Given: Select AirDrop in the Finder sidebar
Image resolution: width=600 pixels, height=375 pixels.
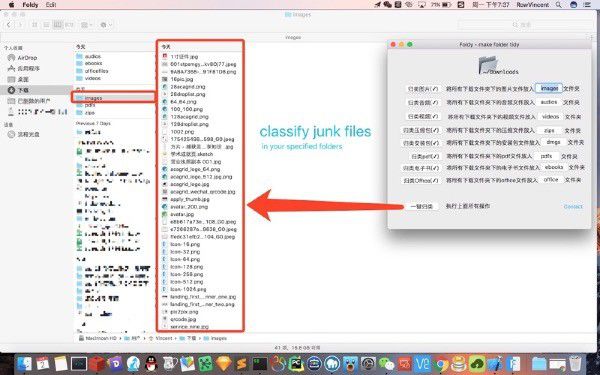Looking at the screenshot, I should [27, 58].
